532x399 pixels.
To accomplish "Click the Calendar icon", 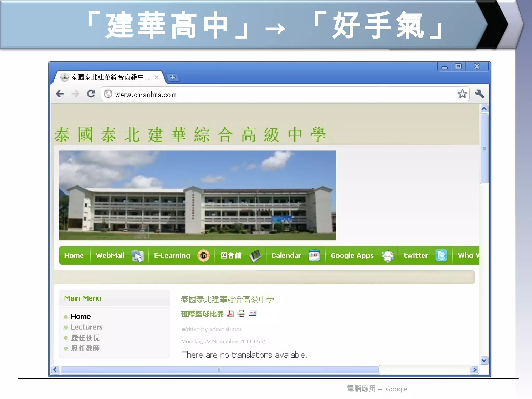I will 314,255.
